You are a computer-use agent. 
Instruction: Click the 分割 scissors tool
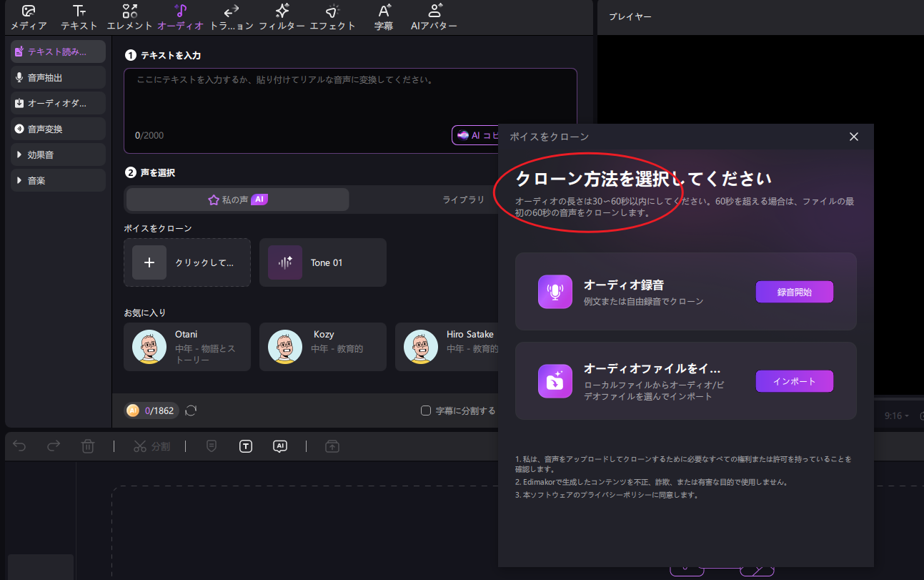click(x=151, y=446)
